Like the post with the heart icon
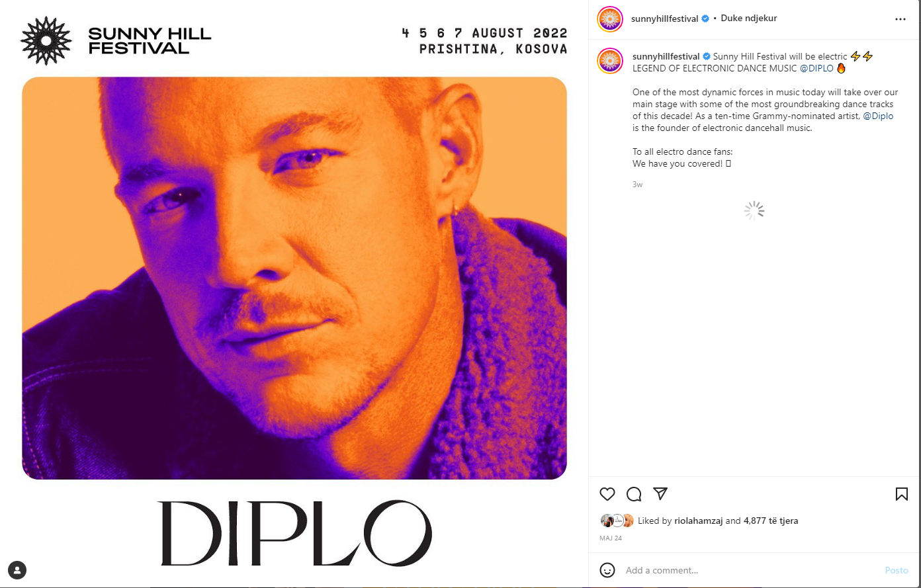The width and height of the screenshot is (921, 588). 607,494
